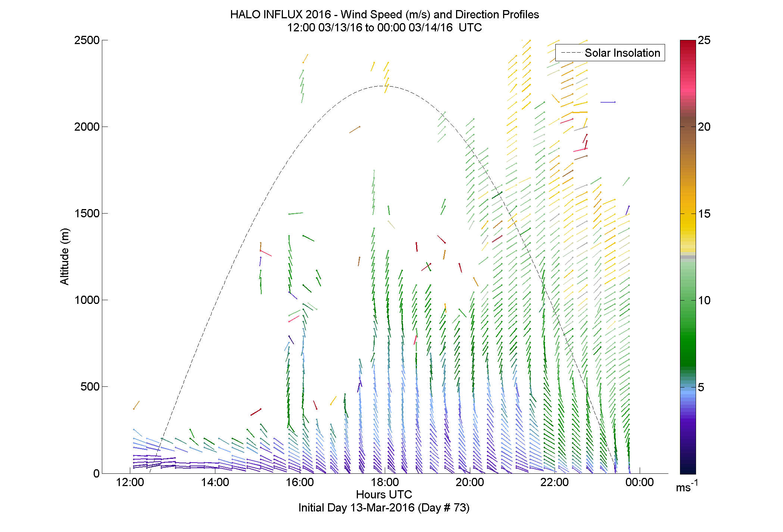Click the colorbar label 20
783x532 pixels.
coord(704,127)
